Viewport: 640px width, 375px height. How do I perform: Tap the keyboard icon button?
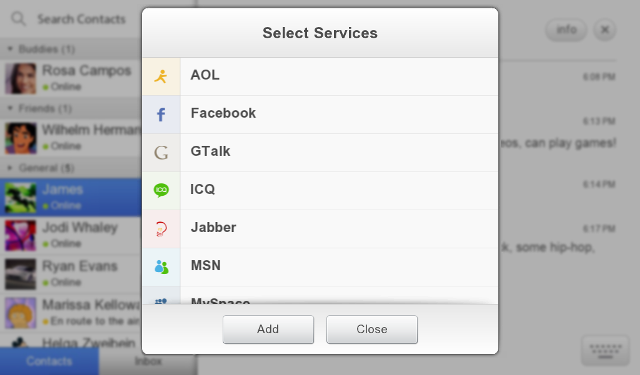[605, 351]
